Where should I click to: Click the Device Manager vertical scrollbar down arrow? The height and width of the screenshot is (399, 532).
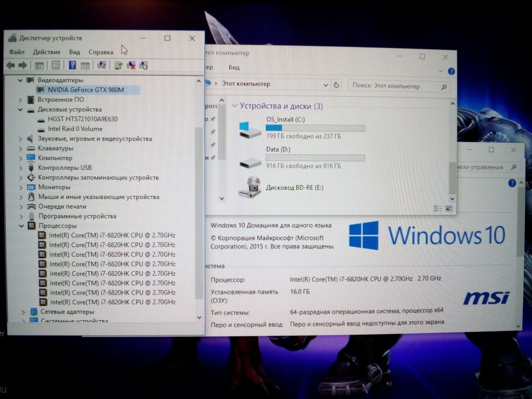[x=199, y=317]
